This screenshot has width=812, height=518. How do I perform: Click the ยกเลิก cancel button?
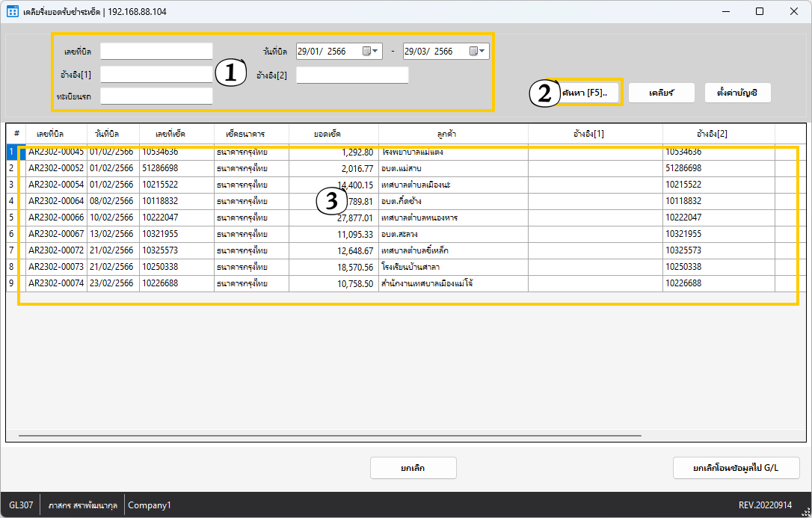pyautogui.click(x=413, y=468)
